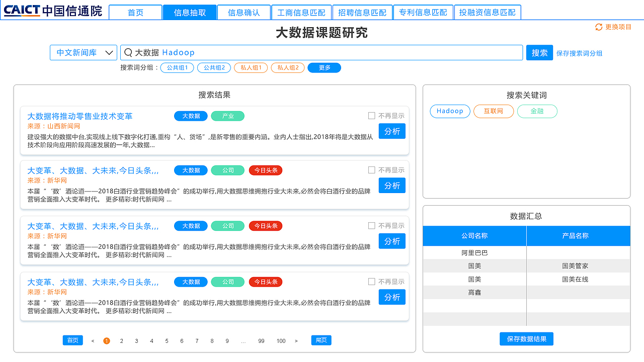Viewport: 644px width, 362px height.
Task: Click the refresh icon beside 更换项目
Action: pyautogui.click(x=599, y=27)
